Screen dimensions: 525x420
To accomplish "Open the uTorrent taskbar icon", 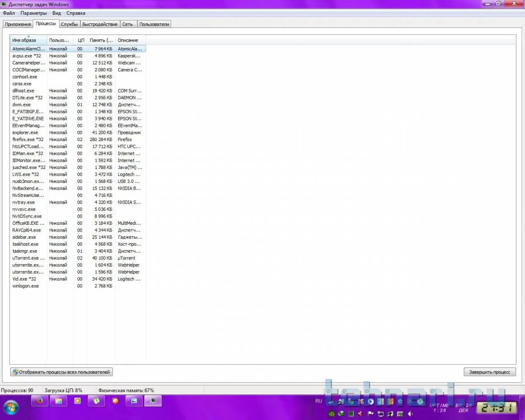I will click(x=97, y=401).
